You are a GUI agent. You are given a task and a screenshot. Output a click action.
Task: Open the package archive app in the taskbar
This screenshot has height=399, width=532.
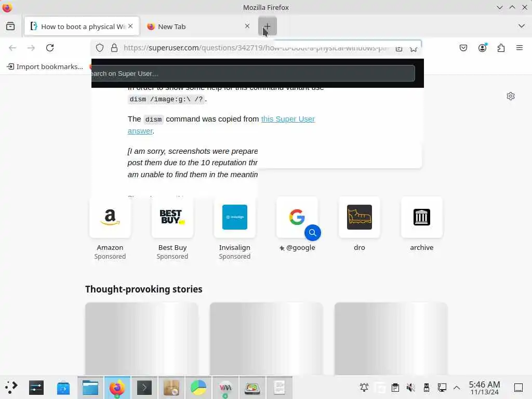[x=171, y=388]
